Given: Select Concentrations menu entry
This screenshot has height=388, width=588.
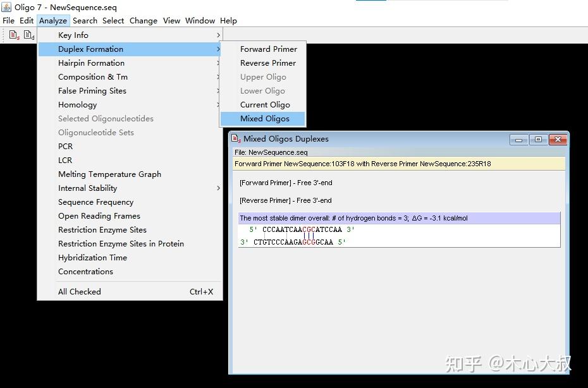Looking at the screenshot, I should tap(130, 271).
